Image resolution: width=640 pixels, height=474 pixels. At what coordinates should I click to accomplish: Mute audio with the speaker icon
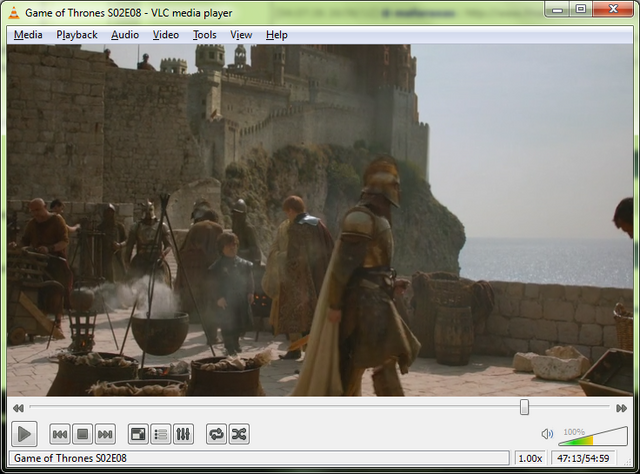coord(547,434)
